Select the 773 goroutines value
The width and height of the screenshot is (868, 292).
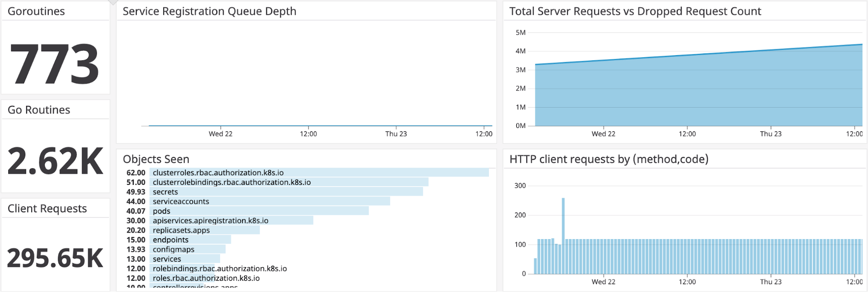click(x=55, y=64)
